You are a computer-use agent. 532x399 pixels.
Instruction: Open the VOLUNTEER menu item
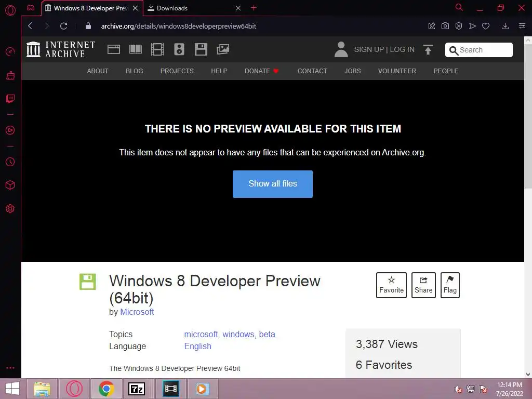(397, 71)
